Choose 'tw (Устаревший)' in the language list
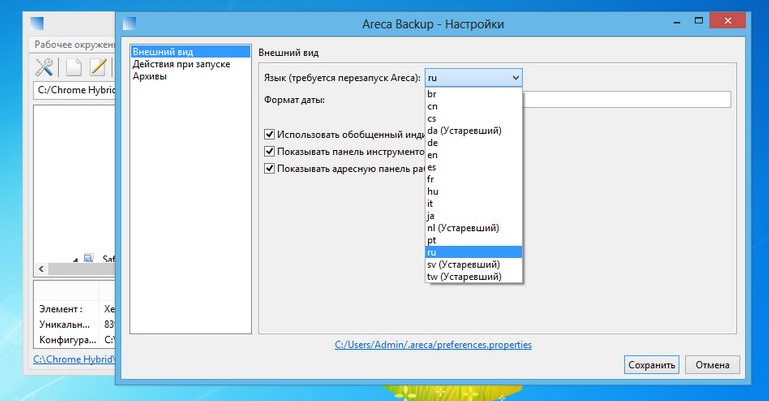 (473, 276)
